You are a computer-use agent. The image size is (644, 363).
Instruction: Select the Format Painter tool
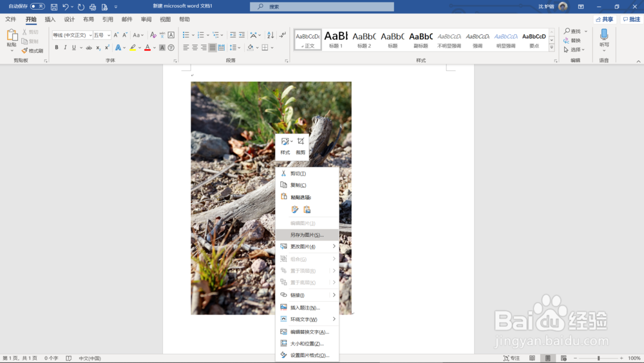(x=32, y=50)
